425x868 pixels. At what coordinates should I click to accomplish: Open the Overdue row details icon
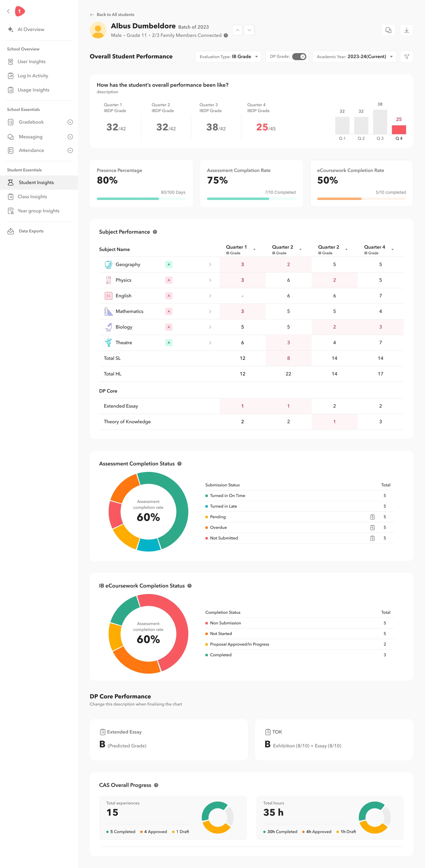[x=372, y=528]
